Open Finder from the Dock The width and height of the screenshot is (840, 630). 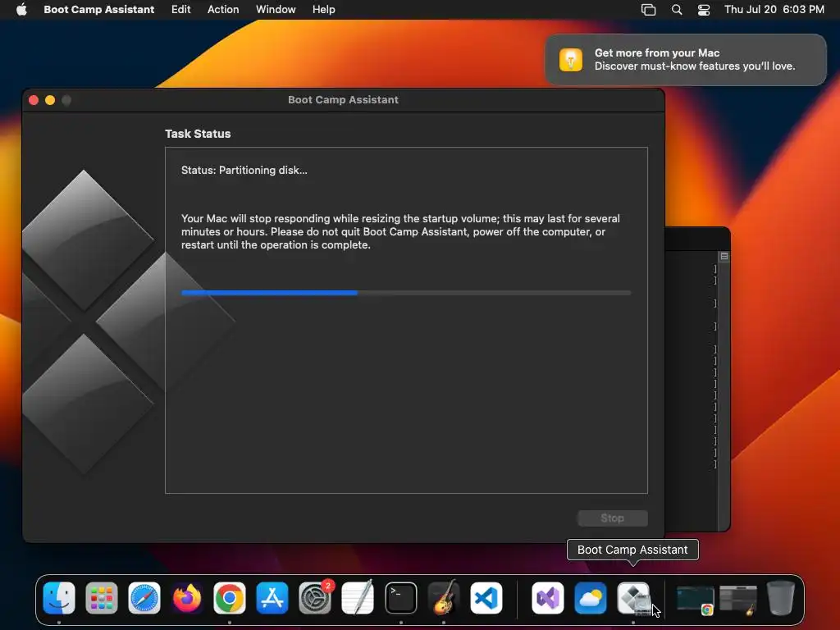(x=59, y=598)
